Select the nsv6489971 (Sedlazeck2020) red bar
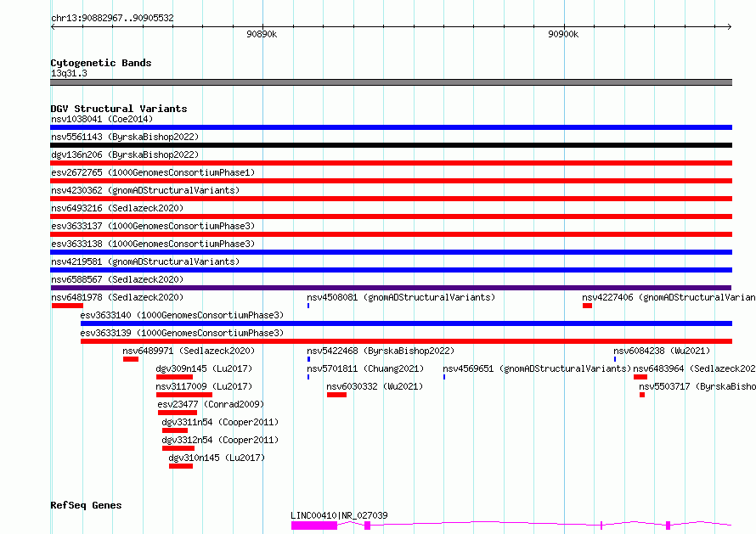The image size is (756, 534). [x=131, y=359]
